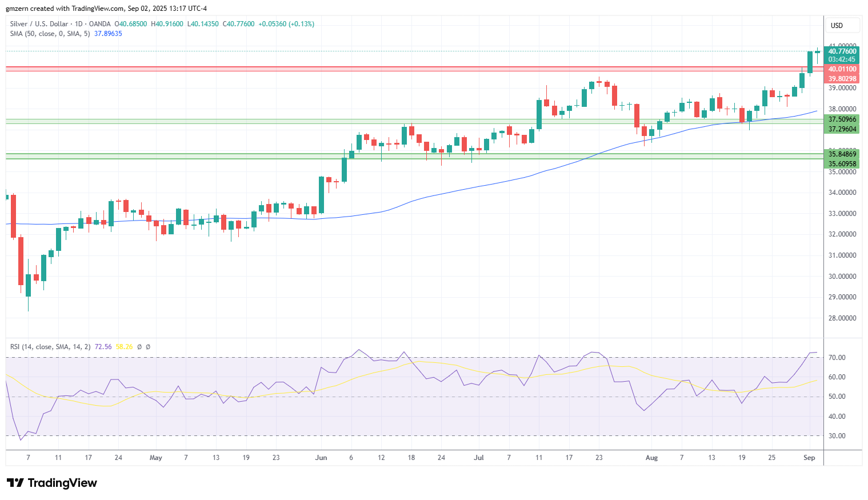Click the green 37.50966 price label
868x500 pixels.
(842, 119)
